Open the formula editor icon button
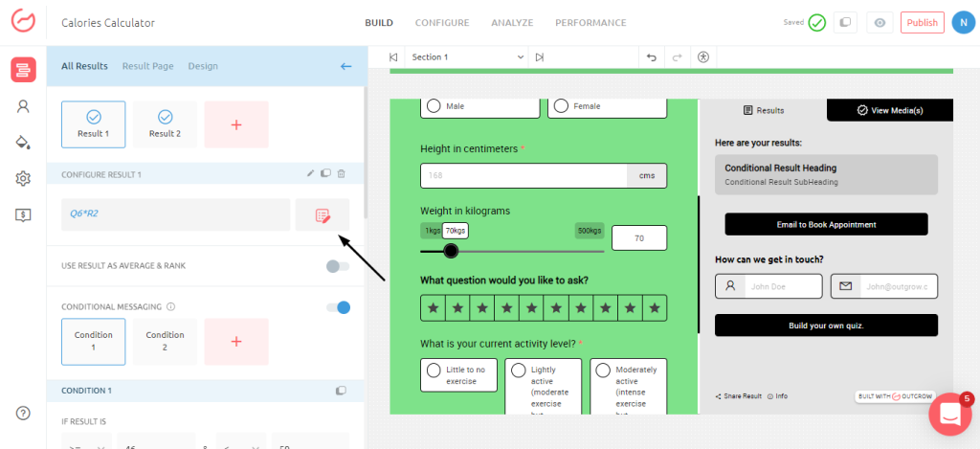The image size is (980, 449). 323,215
